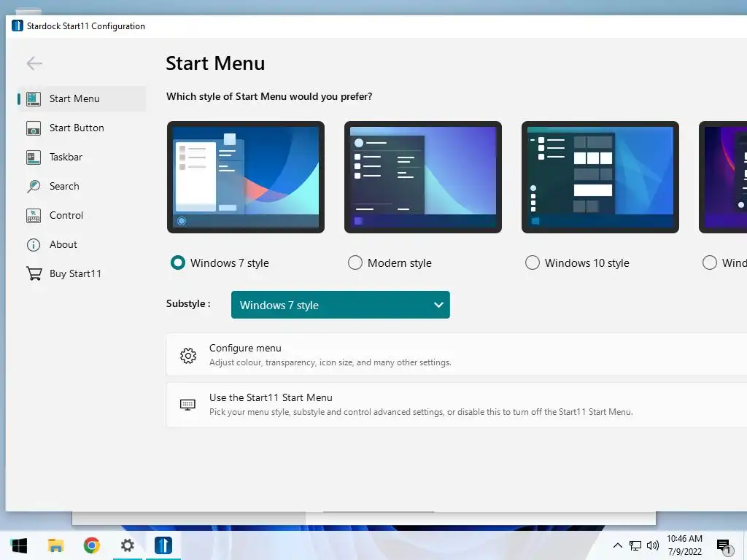This screenshot has height=560, width=747.
Task: Select the partially visible fourth style radio button
Action: pos(709,262)
